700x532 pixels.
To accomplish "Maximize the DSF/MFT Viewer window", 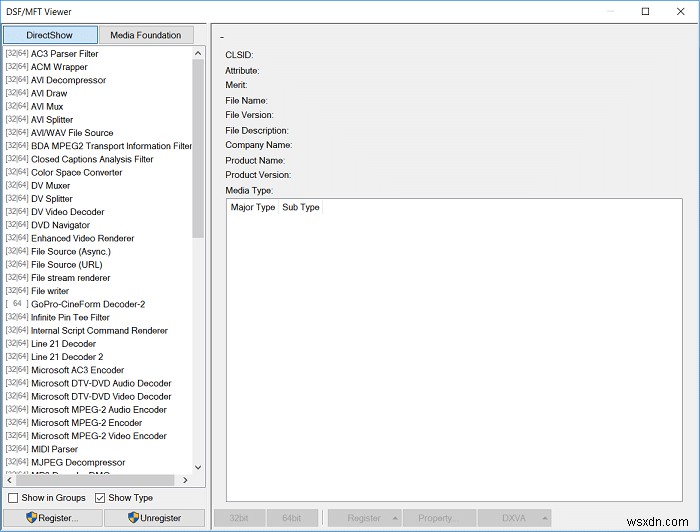I will coord(645,11).
